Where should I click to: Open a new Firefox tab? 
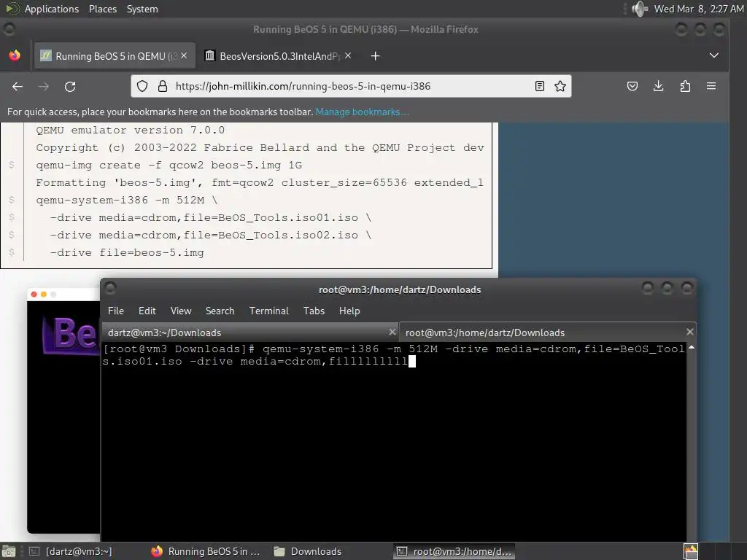pyautogui.click(x=376, y=56)
